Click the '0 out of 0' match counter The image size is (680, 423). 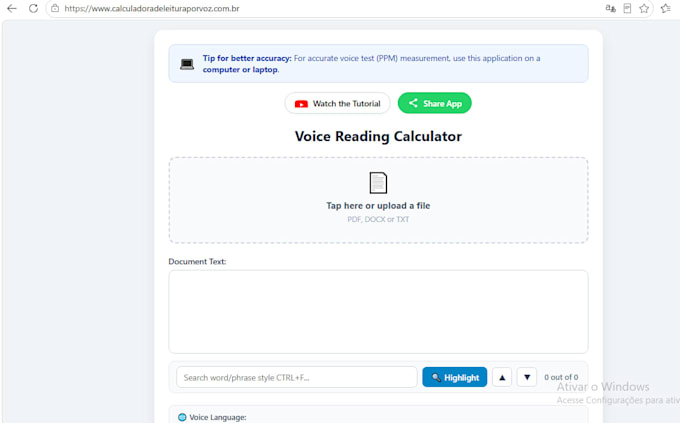click(x=561, y=377)
